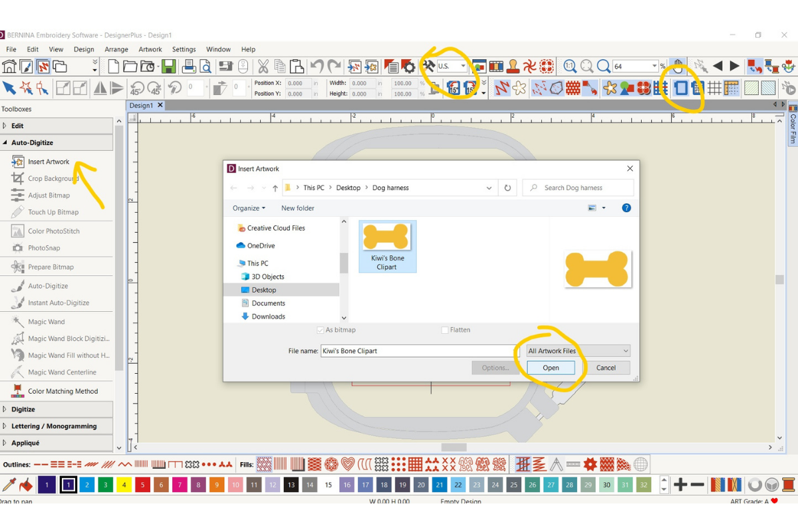This screenshot has width=798, height=532.
Task: Open the File menu
Action: click(11, 49)
